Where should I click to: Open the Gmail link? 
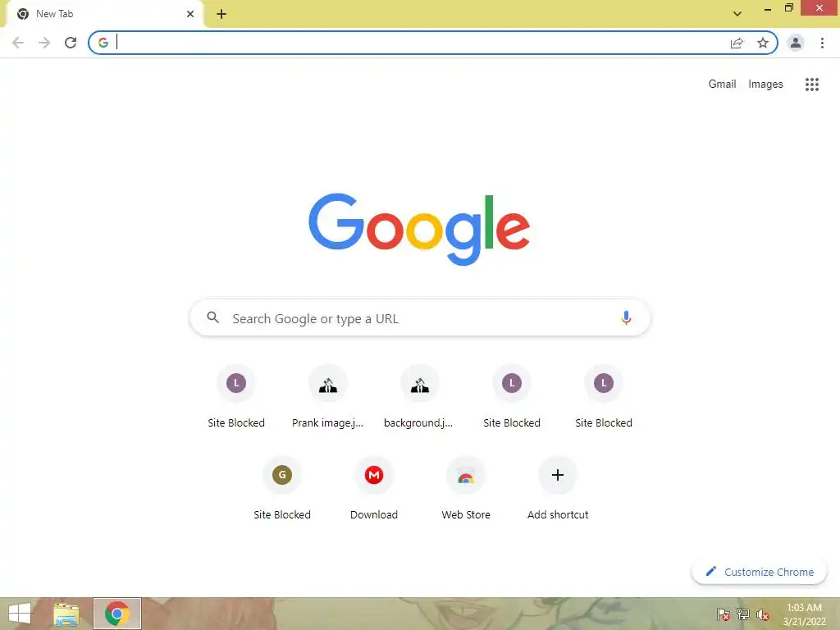pos(722,84)
